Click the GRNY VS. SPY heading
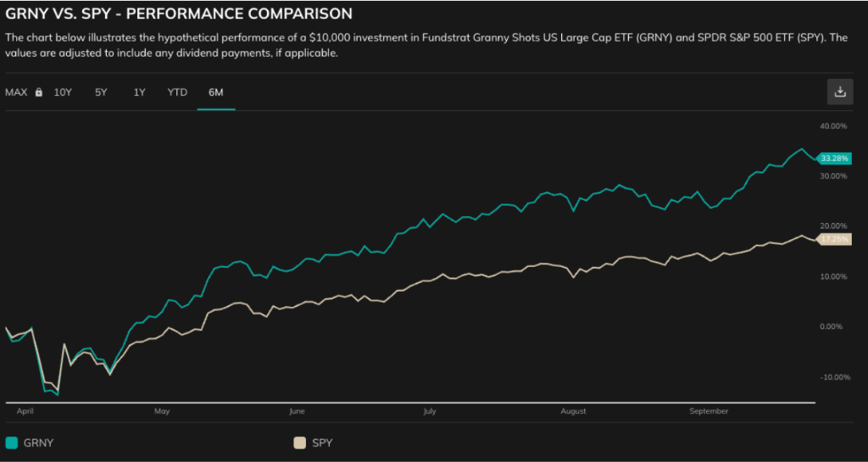Image resolution: width=868 pixels, height=462 pixels. tap(179, 14)
